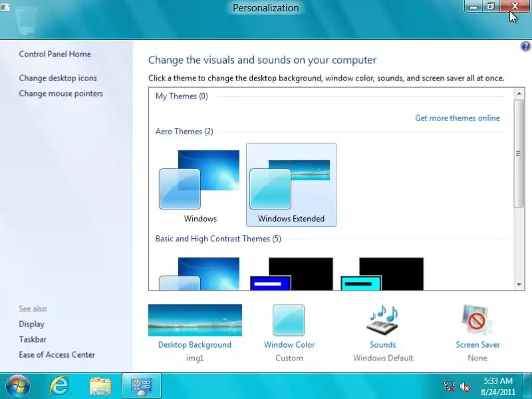Open the Window Color swatch
532x399 pixels.
pyautogui.click(x=289, y=320)
